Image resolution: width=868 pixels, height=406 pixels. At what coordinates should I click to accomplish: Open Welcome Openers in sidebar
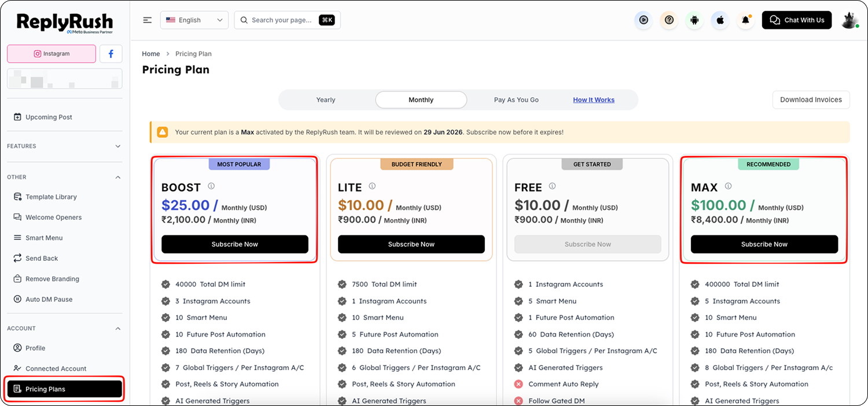(47, 217)
